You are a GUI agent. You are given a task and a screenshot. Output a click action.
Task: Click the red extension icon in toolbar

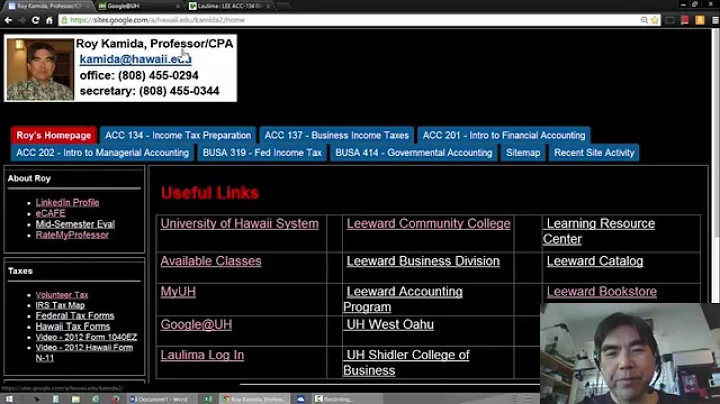point(685,20)
